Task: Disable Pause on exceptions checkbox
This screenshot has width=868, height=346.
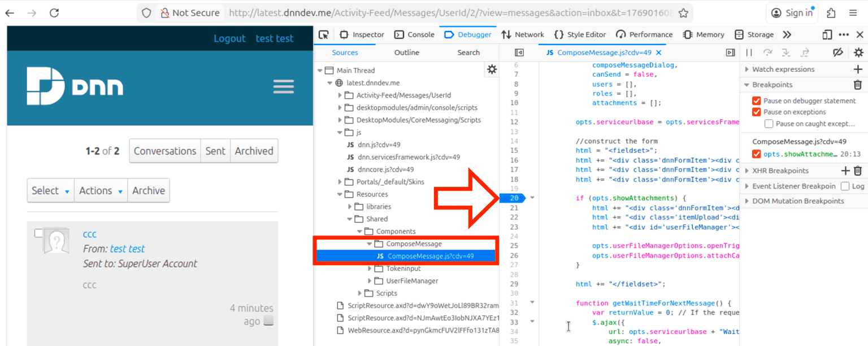Action: 757,112
